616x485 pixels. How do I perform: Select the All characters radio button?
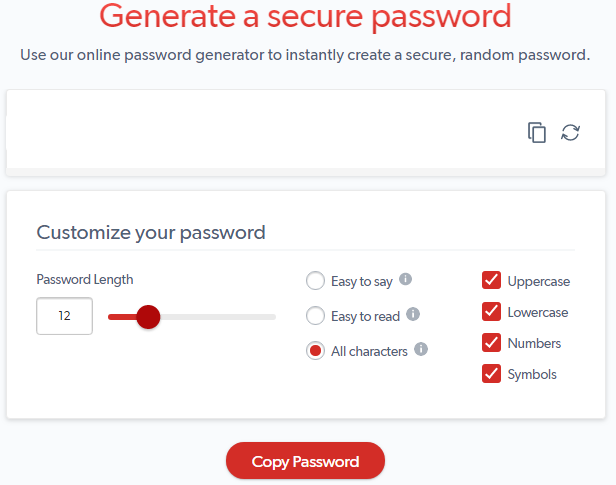(x=315, y=351)
